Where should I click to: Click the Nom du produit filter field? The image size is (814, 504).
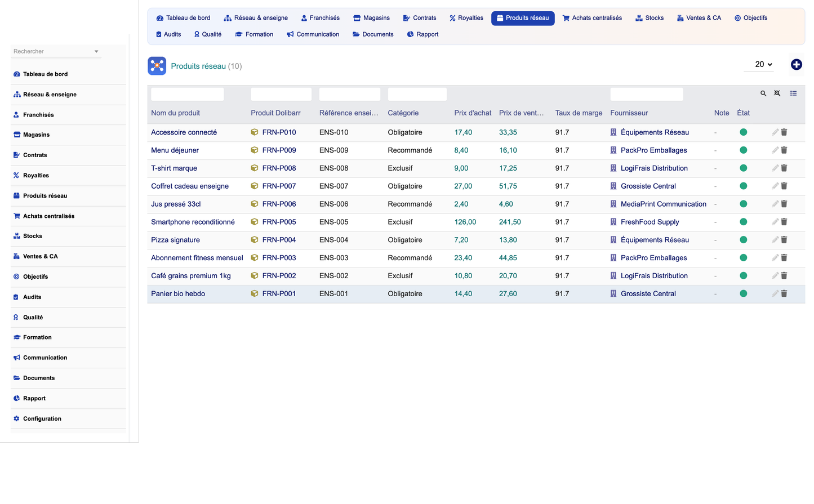(188, 94)
